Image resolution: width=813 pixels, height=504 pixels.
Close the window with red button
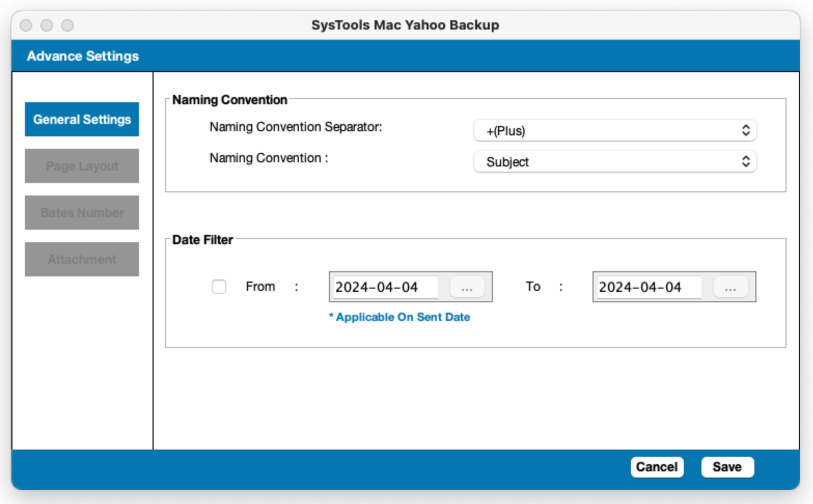[x=26, y=25]
